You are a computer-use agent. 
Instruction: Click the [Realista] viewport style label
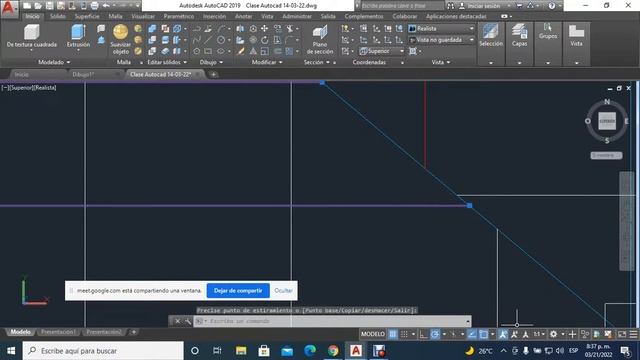point(44,88)
